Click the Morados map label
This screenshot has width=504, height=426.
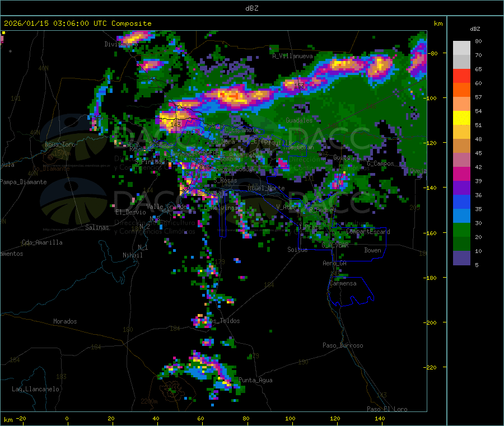click(x=65, y=321)
